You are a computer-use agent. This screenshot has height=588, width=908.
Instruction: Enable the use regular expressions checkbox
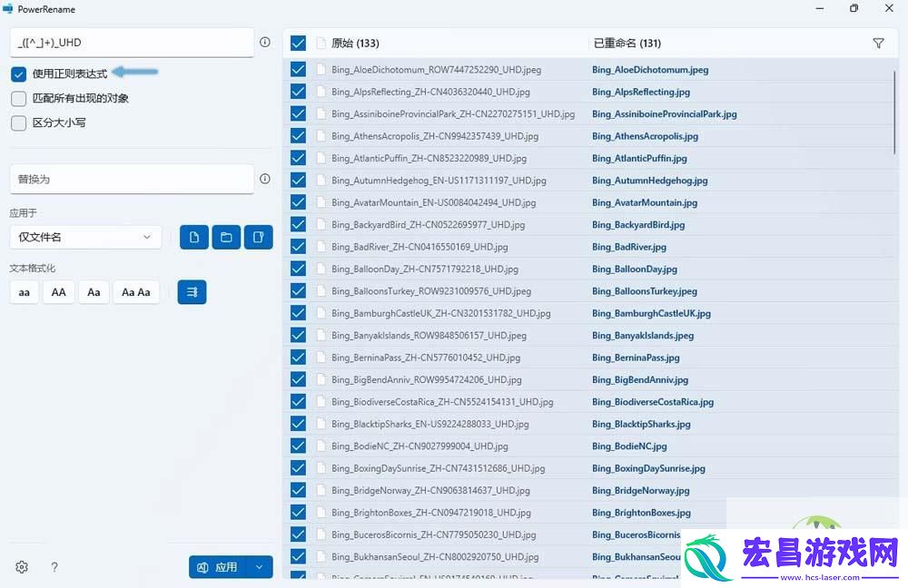click(x=18, y=74)
